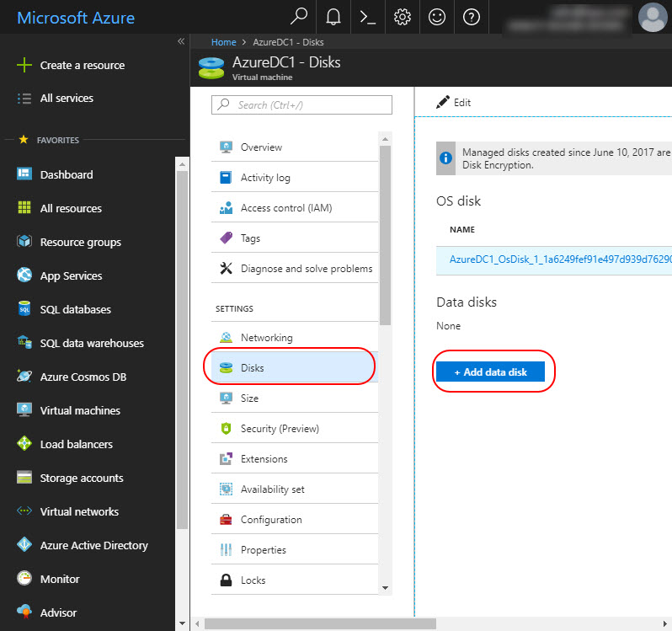The image size is (672, 631).
Task: Click the blue info icon in banner
Action: [445, 158]
